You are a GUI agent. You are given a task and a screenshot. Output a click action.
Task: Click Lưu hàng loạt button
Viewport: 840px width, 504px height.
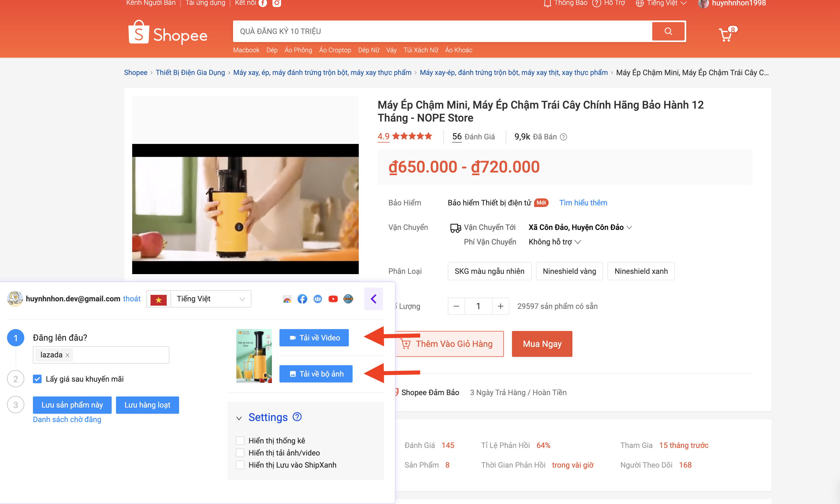point(147,405)
